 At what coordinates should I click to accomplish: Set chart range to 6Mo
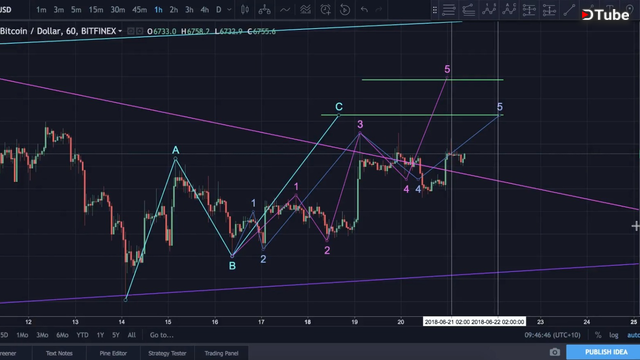click(x=62, y=335)
